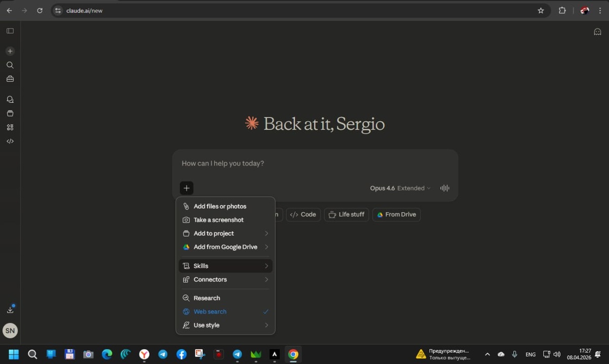This screenshot has height=364, width=609.
Task: Click browser back arrow
Action: (x=9, y=10)
